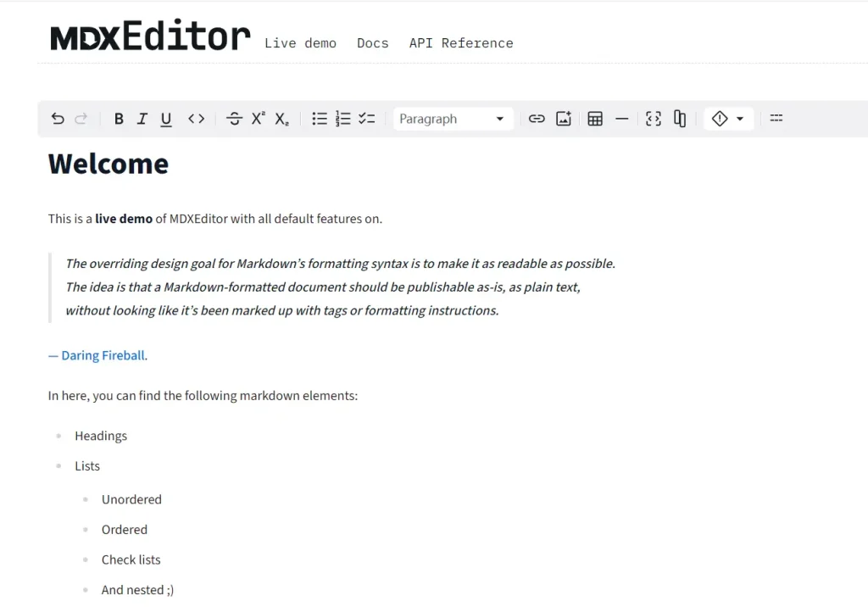Insert a link using the link icon
Image resolution: width=868 pixels, height=607 pixels.
click(x=537, y=119)
